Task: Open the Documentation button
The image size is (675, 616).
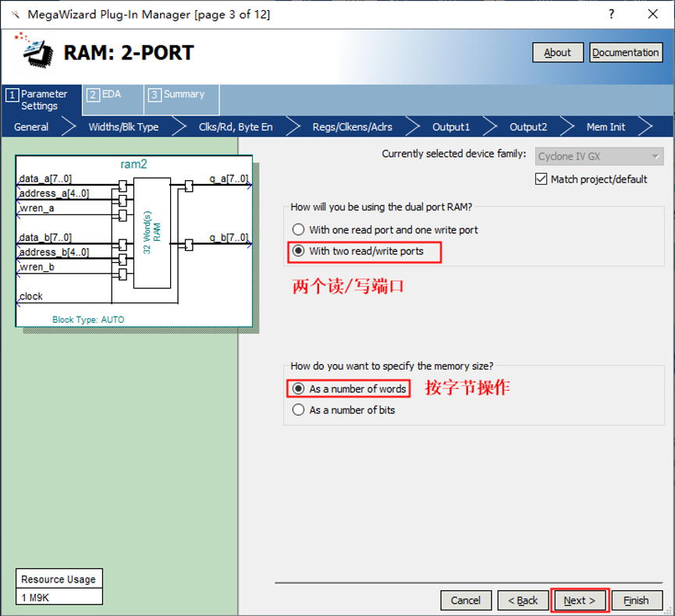Action: pos(625,52)
